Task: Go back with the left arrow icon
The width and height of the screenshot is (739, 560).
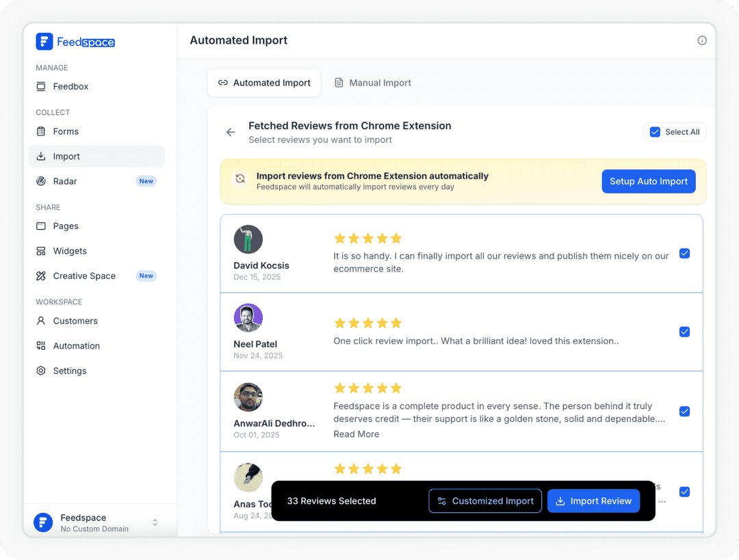Action: tap(231, 133)
